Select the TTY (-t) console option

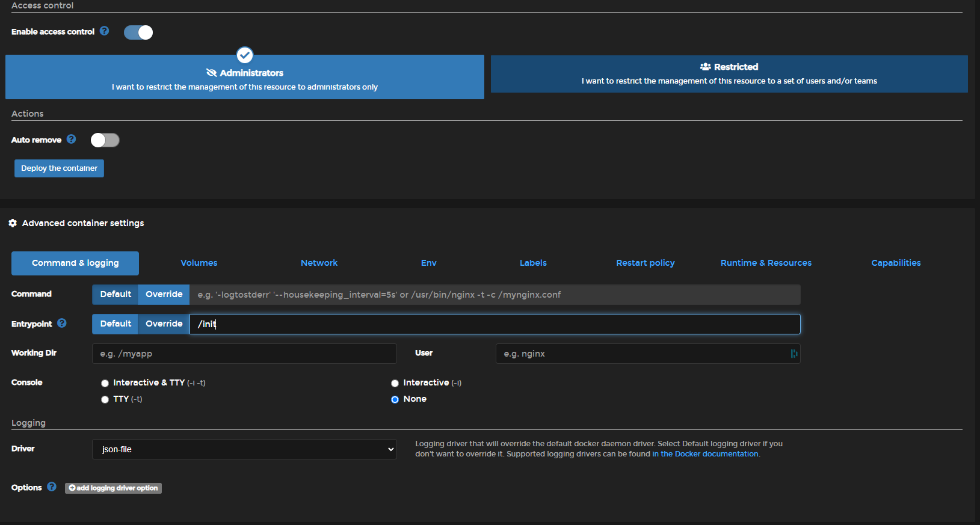105,399
